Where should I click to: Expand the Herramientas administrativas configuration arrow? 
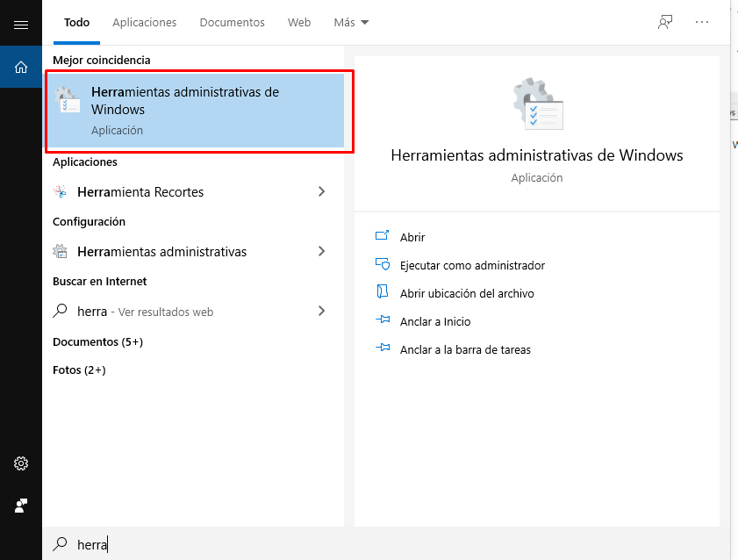[x=321, y=252]
